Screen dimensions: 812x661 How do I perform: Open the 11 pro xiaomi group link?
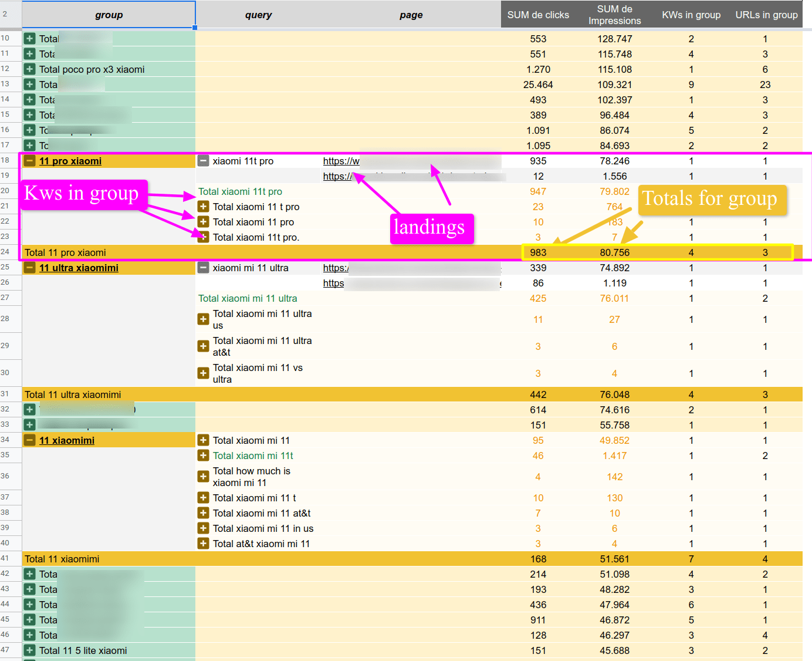[x=70, y=161]
